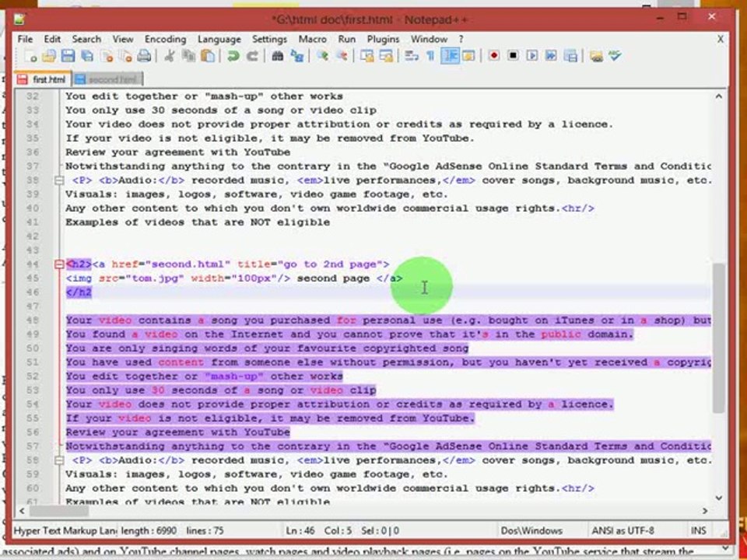
Task: Click the vertical scrollbar up arrow
Action: [718, 96]
